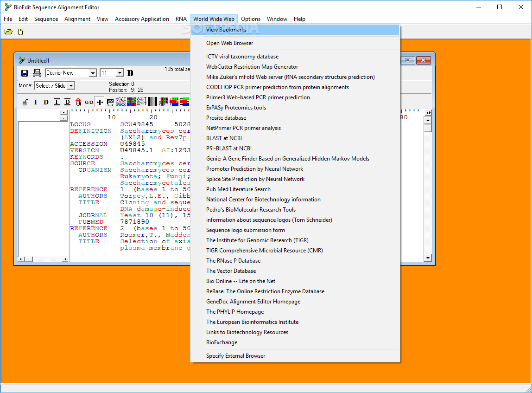Save the Untitled1 alignment with floppy icon
532x393 pixels.
tap(25, 73)
